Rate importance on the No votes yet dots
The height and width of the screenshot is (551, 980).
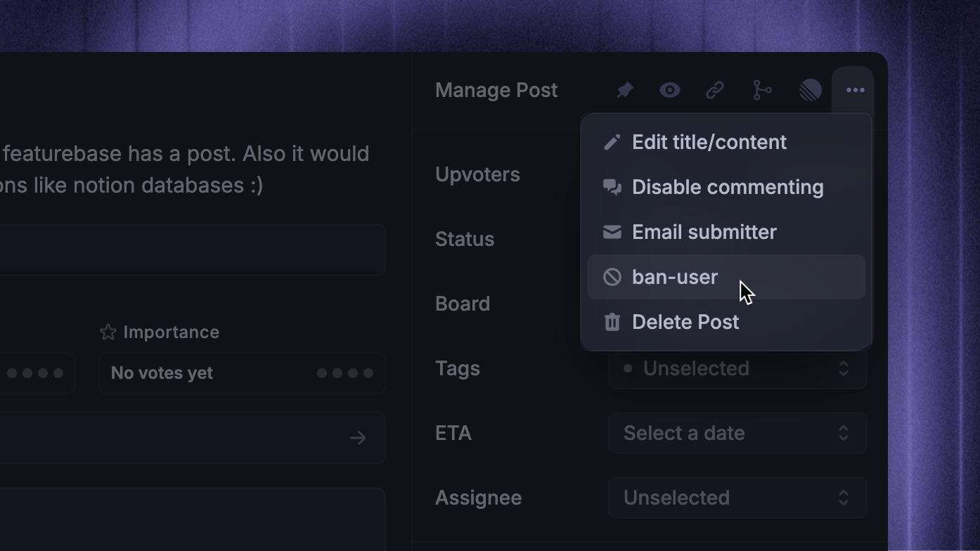point(345,373)
